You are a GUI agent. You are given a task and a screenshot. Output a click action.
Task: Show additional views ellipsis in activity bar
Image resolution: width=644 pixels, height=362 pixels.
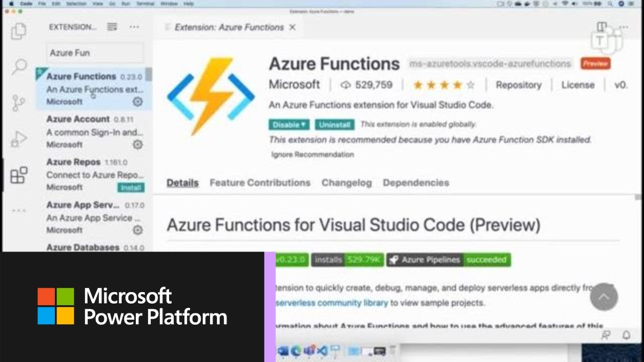pos(19,211)
